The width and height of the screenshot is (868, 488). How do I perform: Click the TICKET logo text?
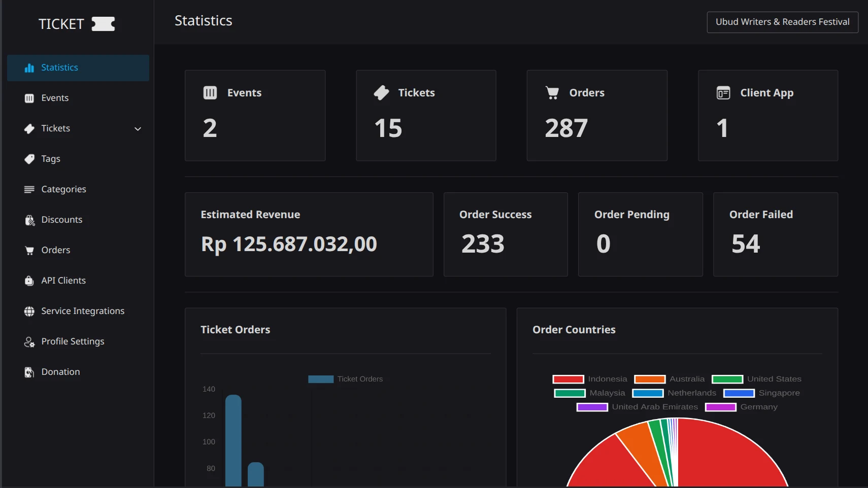(x=61, y=24)
